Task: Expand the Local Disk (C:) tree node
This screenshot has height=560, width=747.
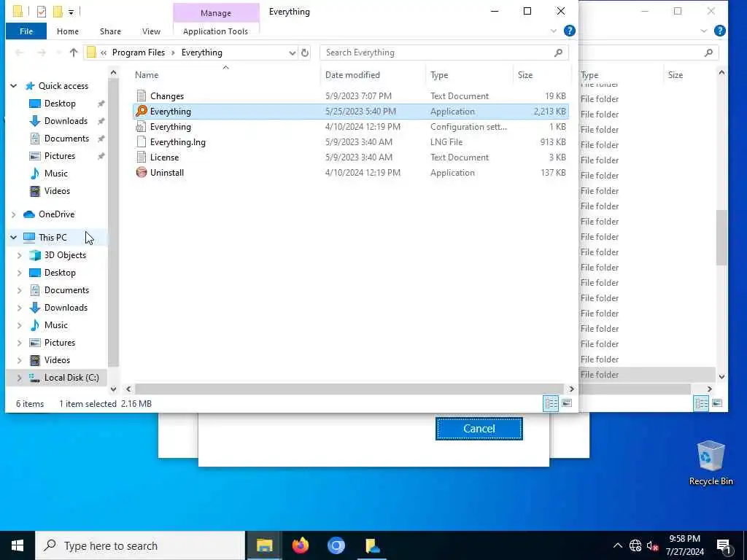Action: pyautogui.click(x=19, y=378)
